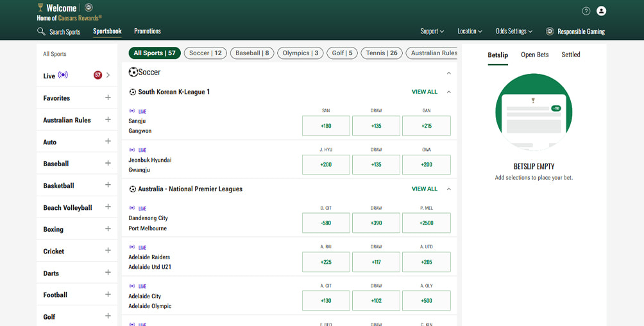
Task: Click the empty betslip illustration
Action: 534,112
